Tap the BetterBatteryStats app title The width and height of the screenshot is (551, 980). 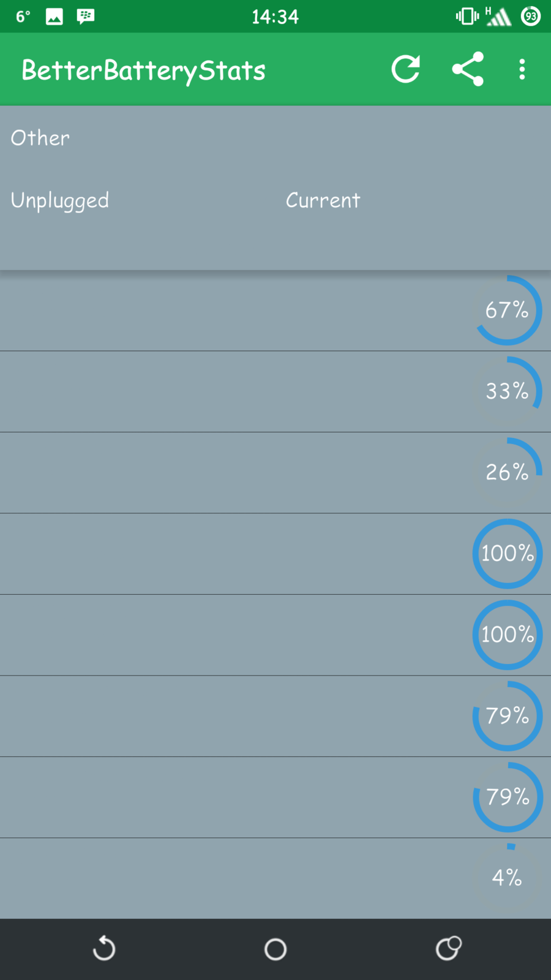click(x=144, y=70)
